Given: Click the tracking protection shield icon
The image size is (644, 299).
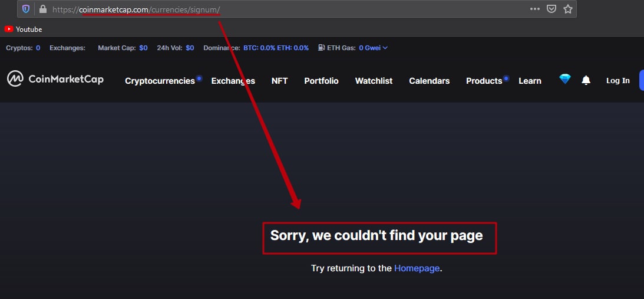Looking at the screenshot, I should 26,9.
